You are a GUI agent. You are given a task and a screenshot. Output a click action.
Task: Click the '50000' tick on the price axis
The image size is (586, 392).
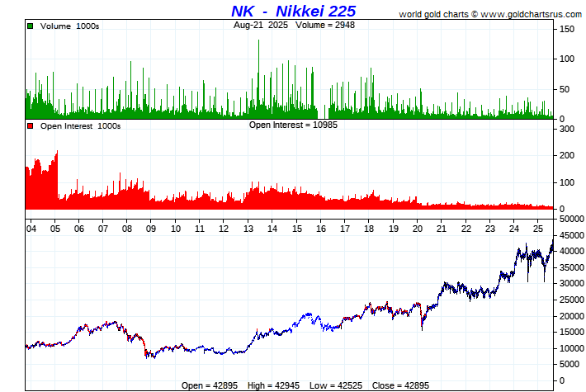tap(571, 219)
